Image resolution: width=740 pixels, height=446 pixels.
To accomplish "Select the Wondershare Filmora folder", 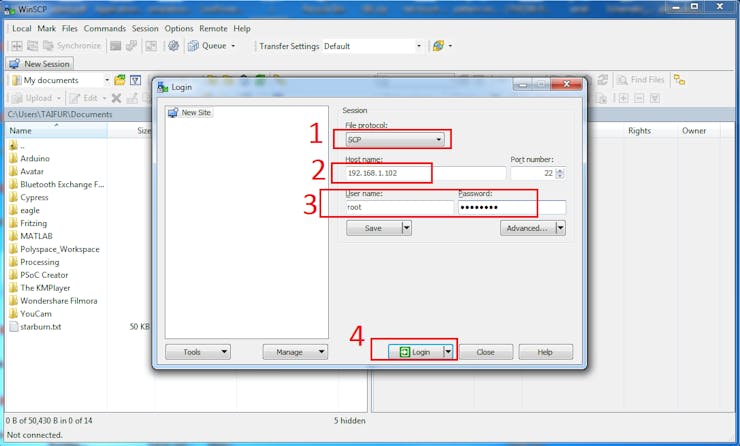I will click(x=53, y=301).
